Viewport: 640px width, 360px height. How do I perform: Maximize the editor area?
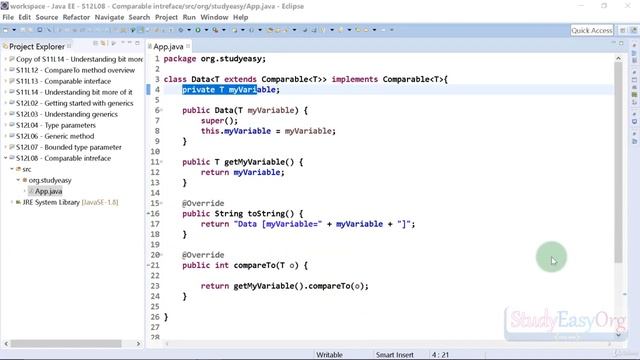point(621,43)
